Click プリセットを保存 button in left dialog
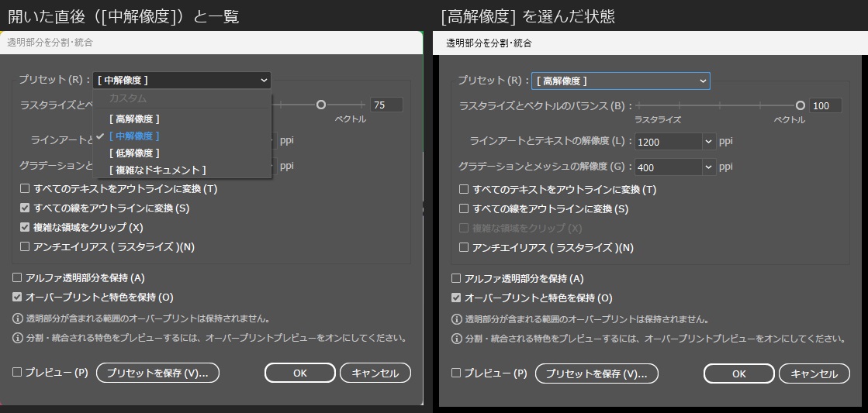Viewport: 868px width, 413px height. 157,373
